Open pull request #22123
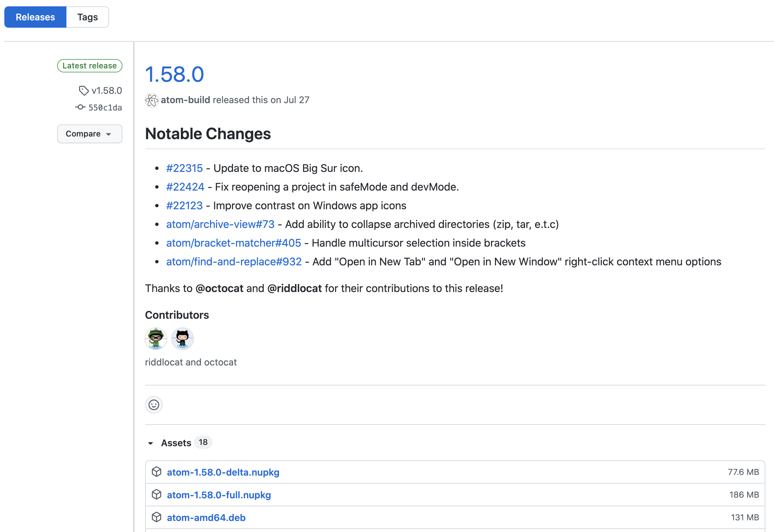The image size is (774, 532). click(x=185, y=206)
